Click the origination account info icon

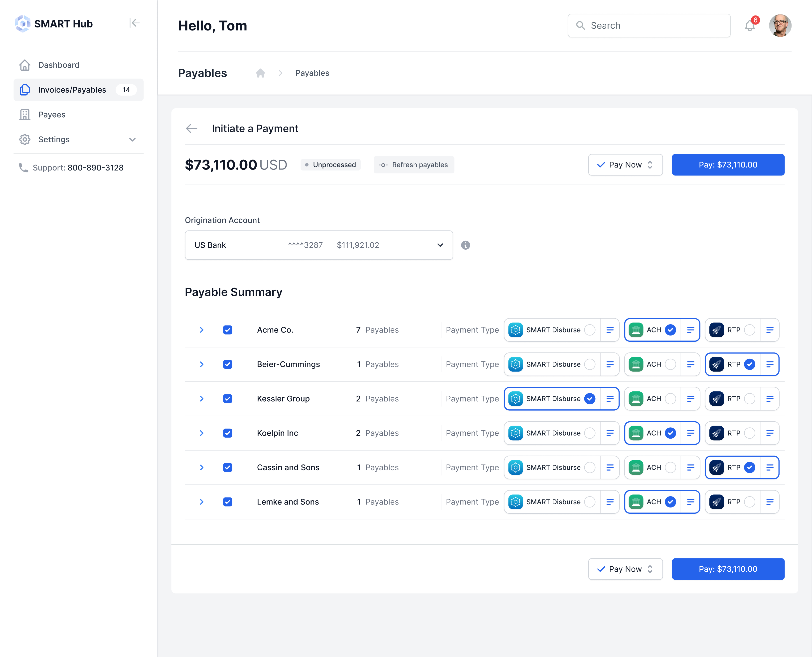[465, 245]
